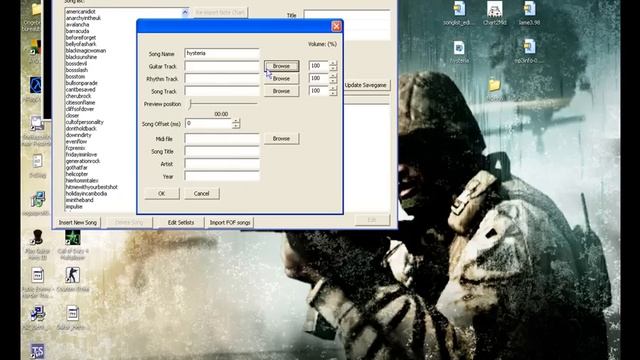
Task: Click into the Artist field
Action: point(222,164)
